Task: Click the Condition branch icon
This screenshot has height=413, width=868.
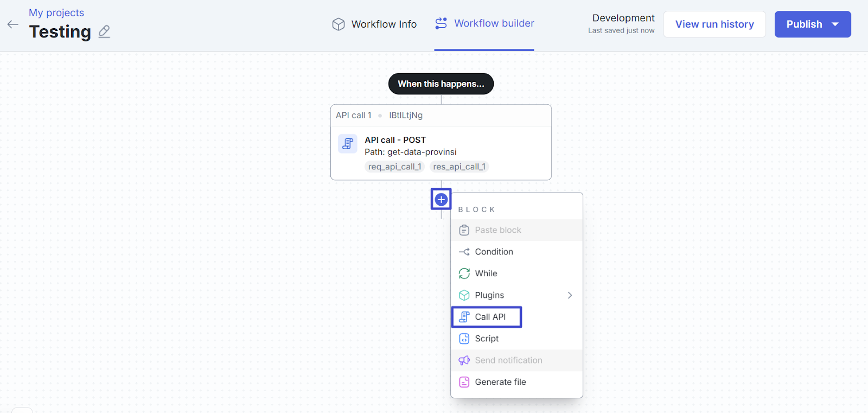Action: 464,252
